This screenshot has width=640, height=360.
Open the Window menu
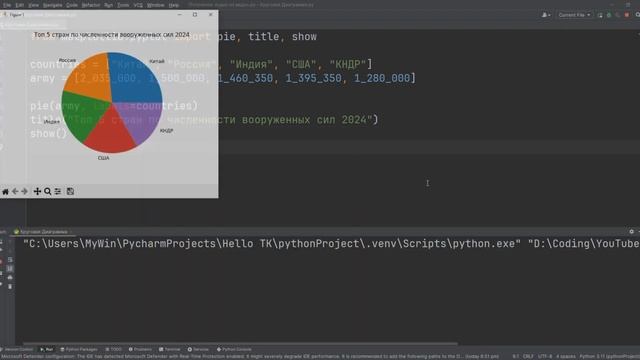pyautogui.click(x=155, y=5)
